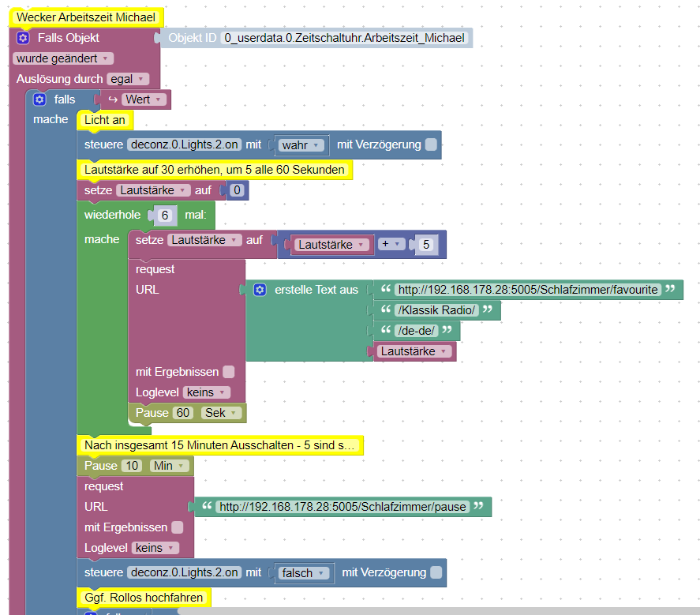Select the Licht an comment
Screen dimensions: 700x615
pyautogui.click(x=105, y=120)
